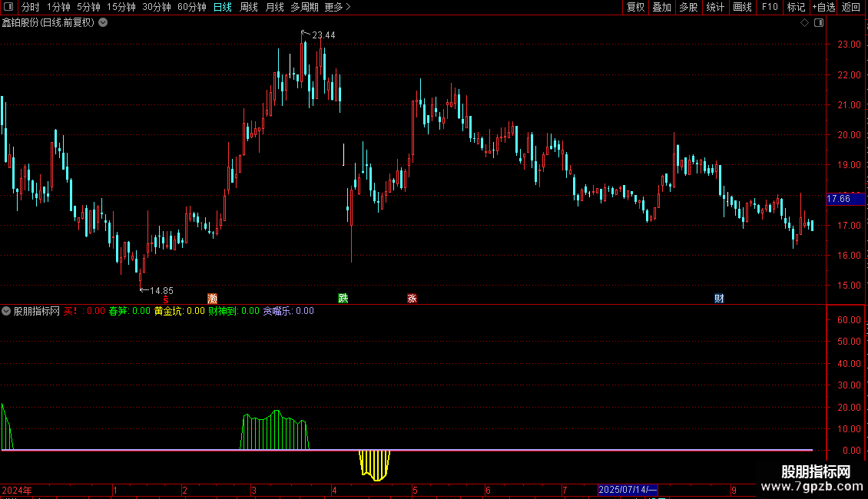Click the 买！ indicator value label
The width and height of the screenshot is (868, 499).
click(84, 312)
